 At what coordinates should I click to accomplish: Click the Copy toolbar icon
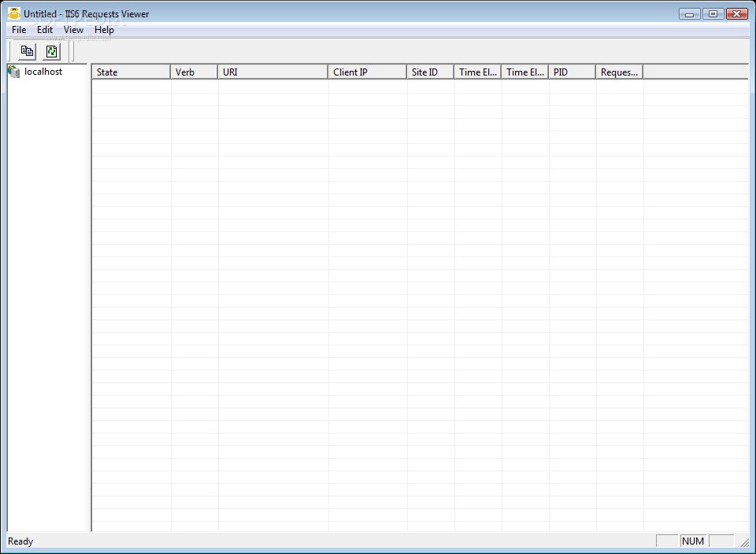pyautogui.click(x=27, y=51)
